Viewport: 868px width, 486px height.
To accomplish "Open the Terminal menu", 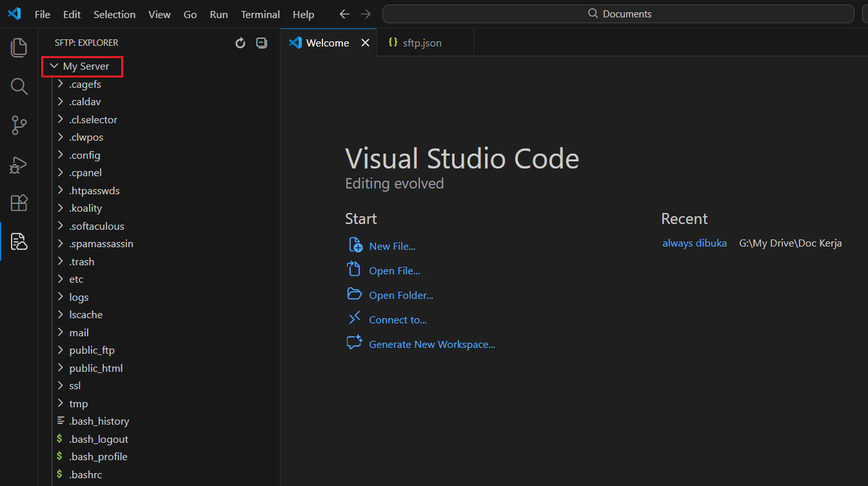I will (260, 14).
